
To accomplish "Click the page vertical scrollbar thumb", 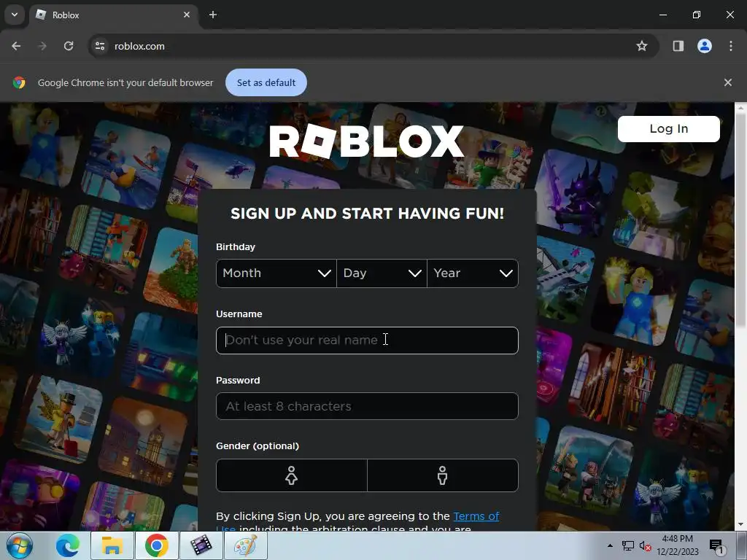I will click(740, 220).
